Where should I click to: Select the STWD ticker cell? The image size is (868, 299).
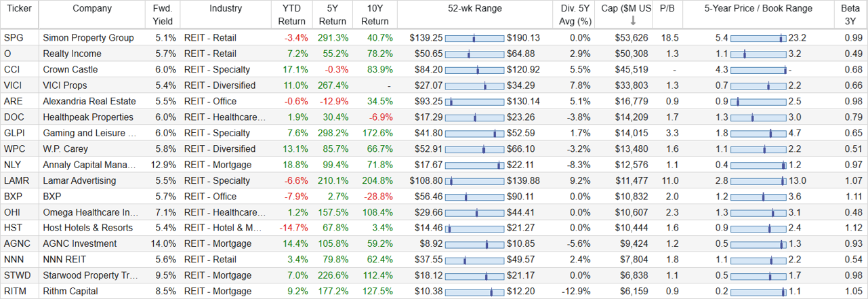pos(20,275)
